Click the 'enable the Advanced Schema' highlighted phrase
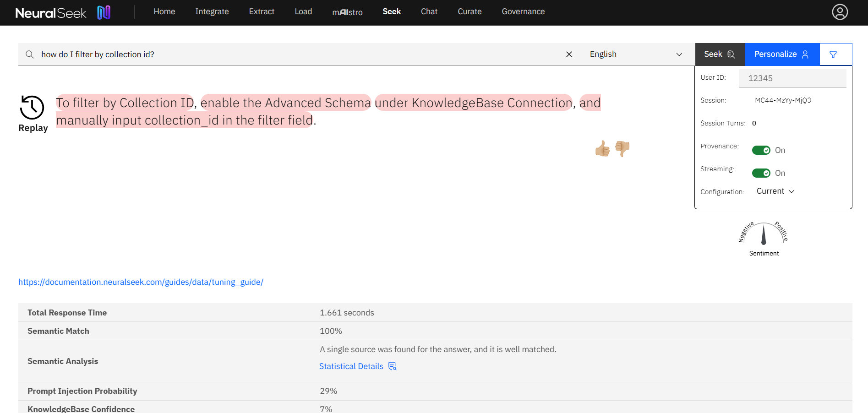 click(286, 103)
